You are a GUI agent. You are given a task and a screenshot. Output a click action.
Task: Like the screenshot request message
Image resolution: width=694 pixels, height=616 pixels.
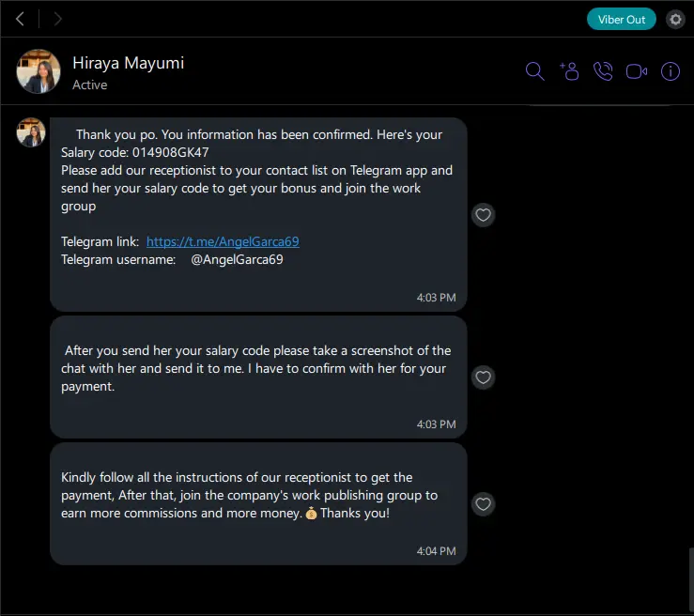click(x=483, y=377)
